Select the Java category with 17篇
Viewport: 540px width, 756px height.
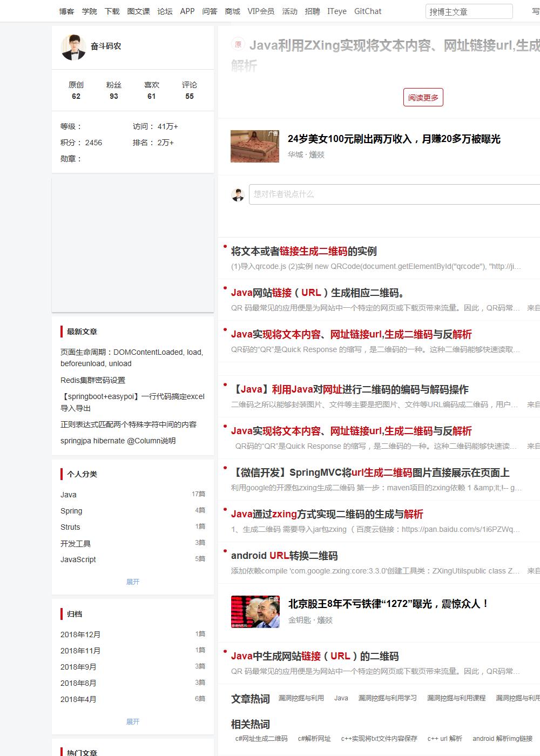[x=69, y=495]
